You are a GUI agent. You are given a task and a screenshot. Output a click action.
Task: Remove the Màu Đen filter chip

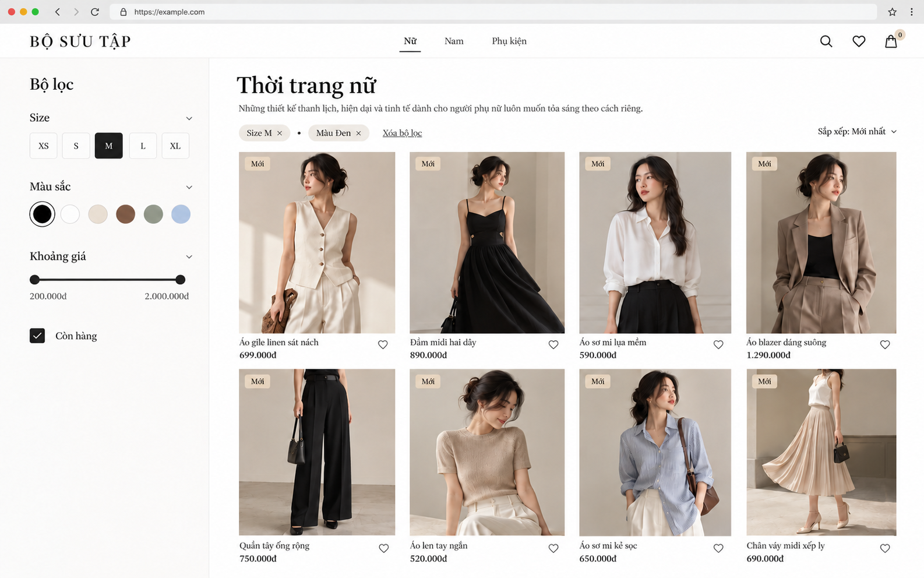(x=359, y=133)
